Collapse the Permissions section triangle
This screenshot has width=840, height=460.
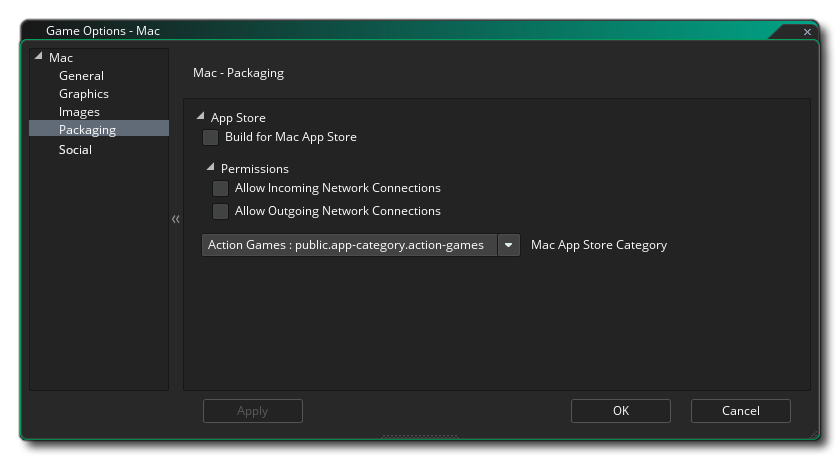[x=211, y=168]
